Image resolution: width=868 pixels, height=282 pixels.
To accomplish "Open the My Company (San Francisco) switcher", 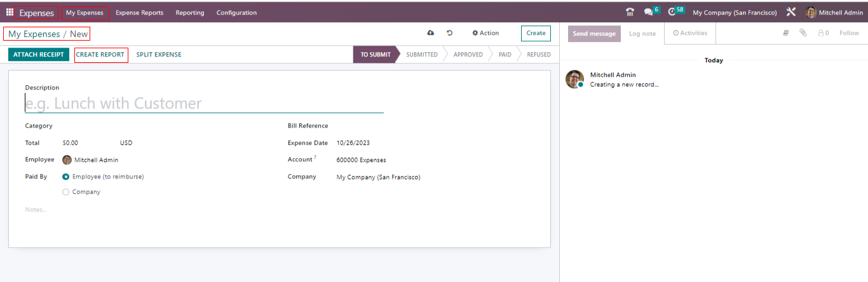I will coord(735,13).
